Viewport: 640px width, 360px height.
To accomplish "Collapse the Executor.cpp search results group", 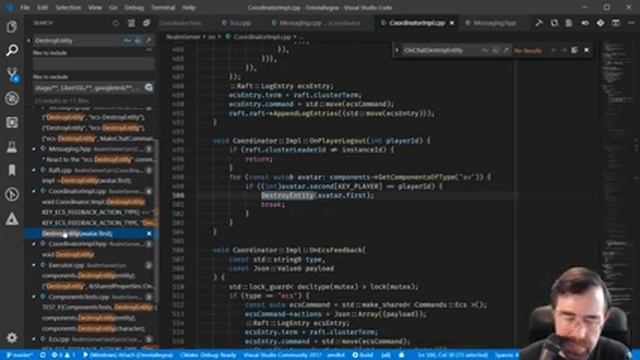I will point(34,265).
